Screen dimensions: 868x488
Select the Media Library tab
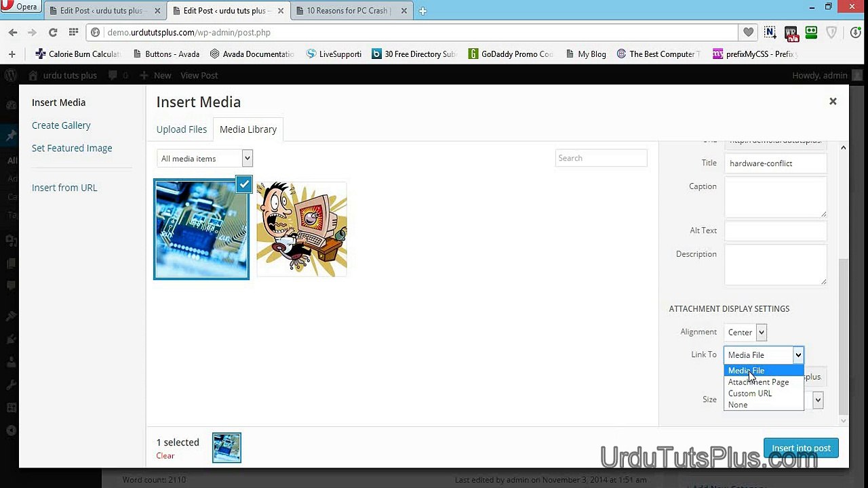click(248, 129)
